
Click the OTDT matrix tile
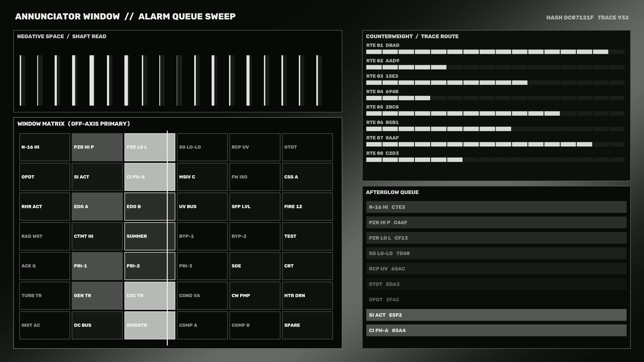[x=308, y=147]
